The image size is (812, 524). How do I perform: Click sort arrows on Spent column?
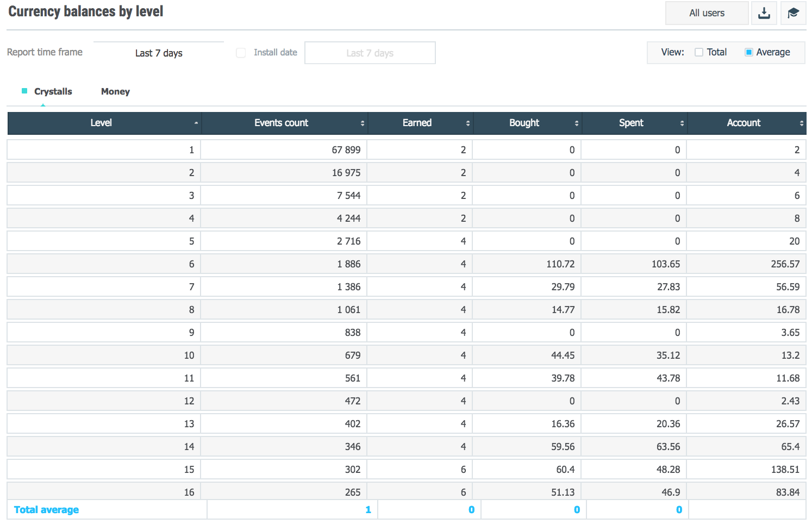[x=682, y=123]
